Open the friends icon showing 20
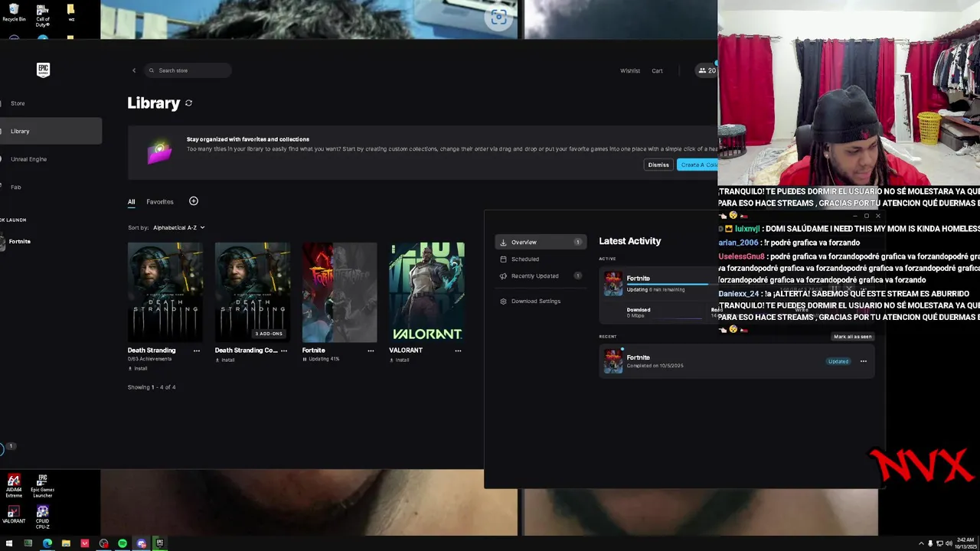Image resolution: width=980 pixels, height=551 pixels. tap(707, 70)
